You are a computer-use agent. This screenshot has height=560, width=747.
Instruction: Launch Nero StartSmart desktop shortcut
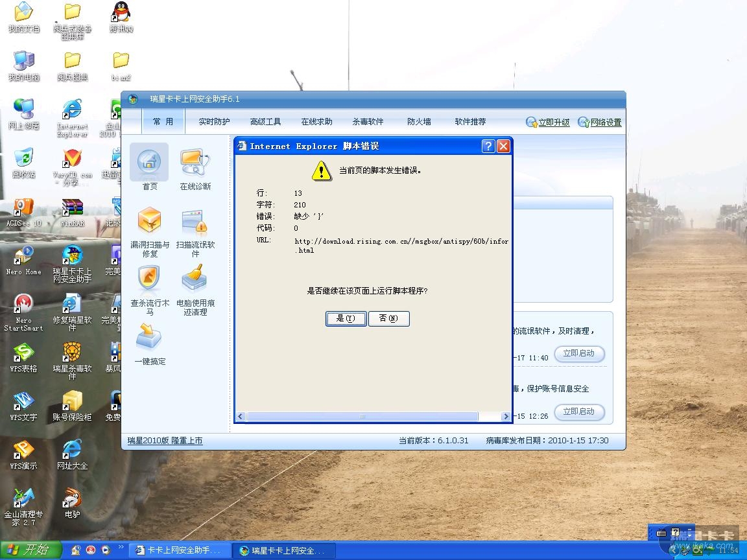[x=23, y=312]
